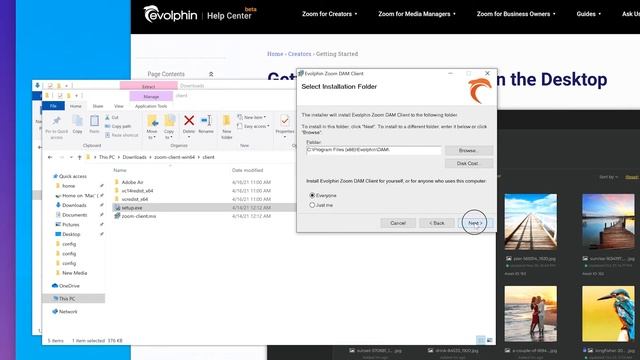Open the Guides dropdown menu
The image size is (640, 360).
click(x=589, y=14)
